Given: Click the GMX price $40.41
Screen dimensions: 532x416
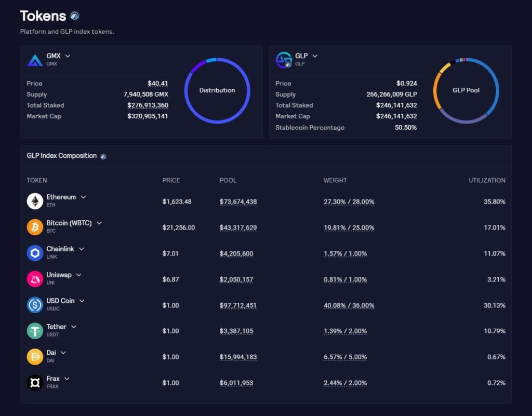Looking at the screenshot, I should coord(158,84).
